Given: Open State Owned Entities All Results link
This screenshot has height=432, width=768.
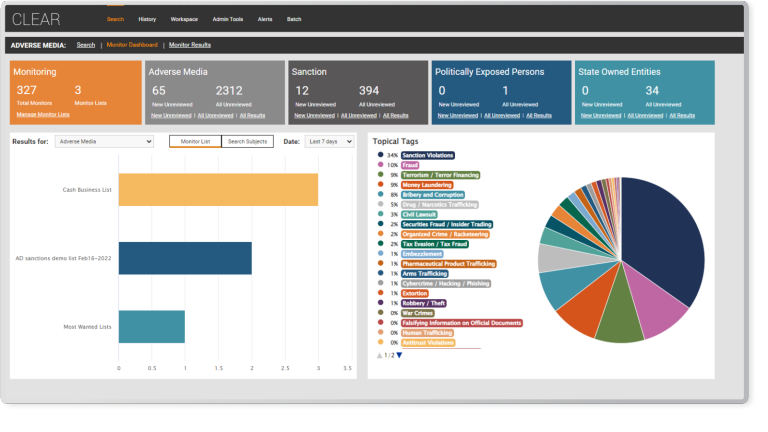Looking at the screenshot, I should pyautogui.click(x=682, y=115).
